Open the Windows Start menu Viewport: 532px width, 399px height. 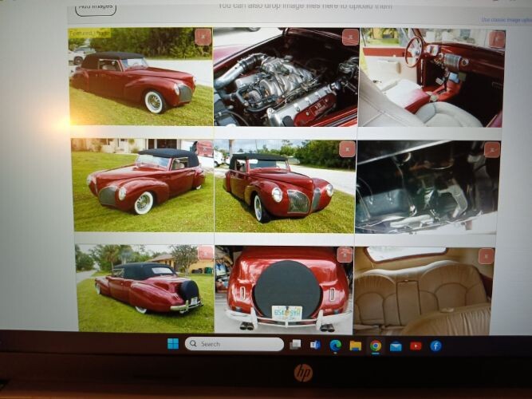point(172,344)
